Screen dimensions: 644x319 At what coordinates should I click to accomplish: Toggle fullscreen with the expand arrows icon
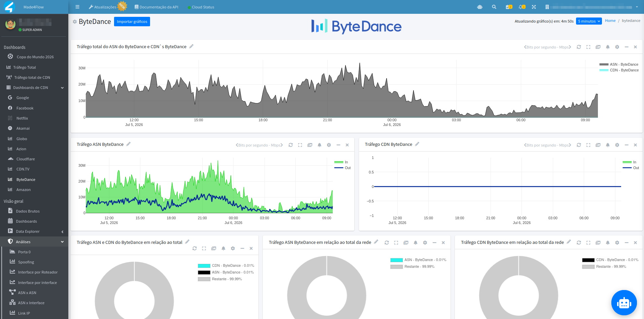point(534,7)
